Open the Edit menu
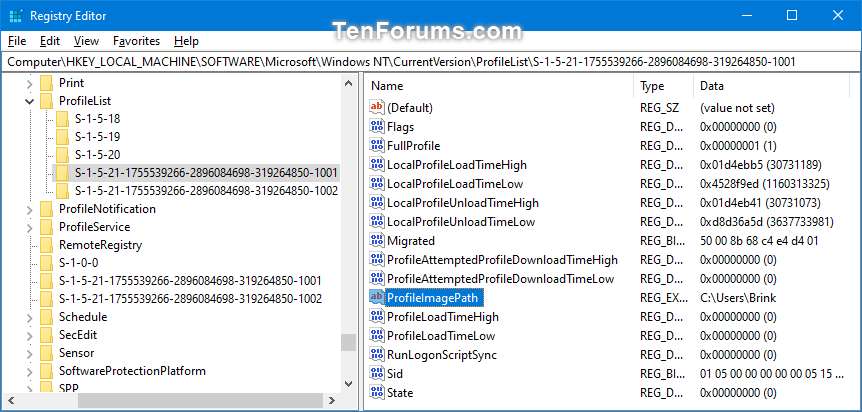The image size is (862, 412). pyautogui.click(x=50, y=41)
